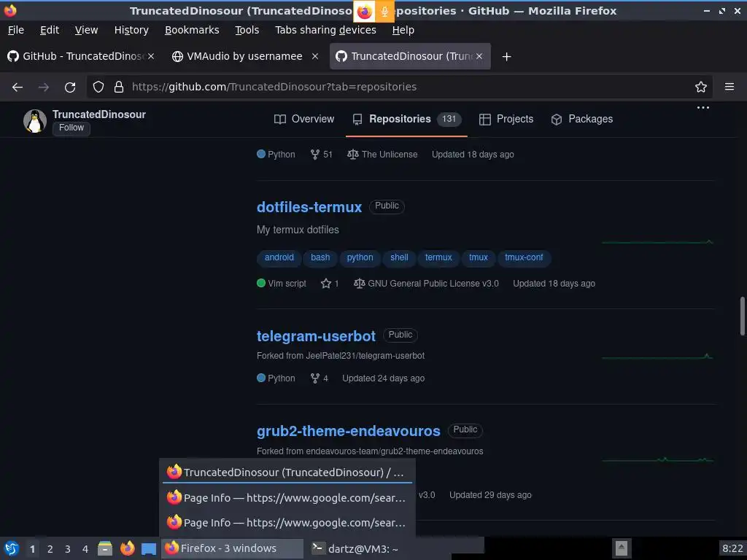This screenshot has width=747, height=560.
Task: Click the browser forward arrow
Action: tap(43, 87)
